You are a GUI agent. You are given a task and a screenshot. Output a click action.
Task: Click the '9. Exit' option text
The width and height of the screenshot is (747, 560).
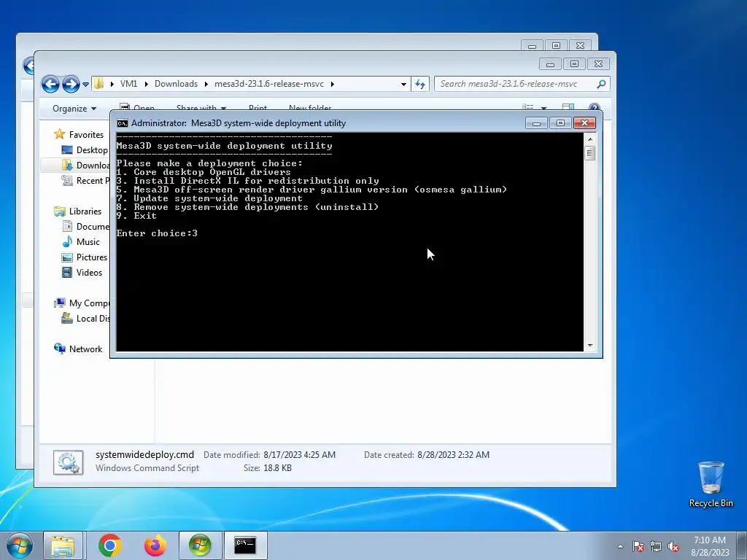click(136, 216)
